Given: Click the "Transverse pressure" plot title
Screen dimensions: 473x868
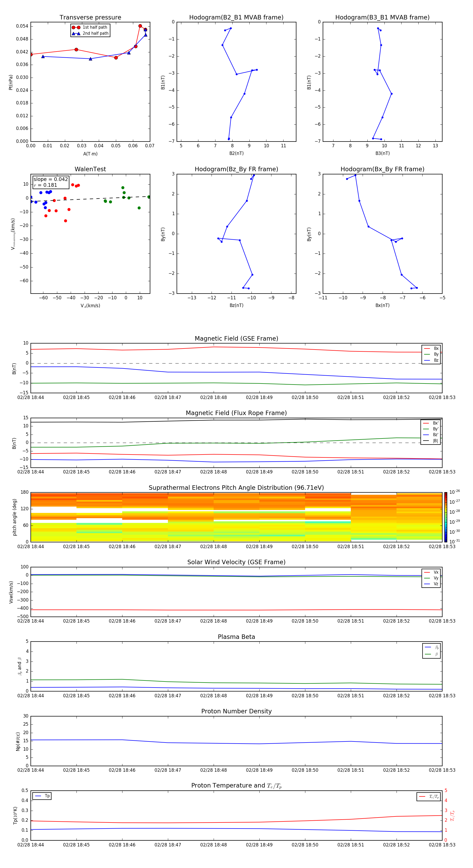Looking at the screenshot, I should pos(90,18).
